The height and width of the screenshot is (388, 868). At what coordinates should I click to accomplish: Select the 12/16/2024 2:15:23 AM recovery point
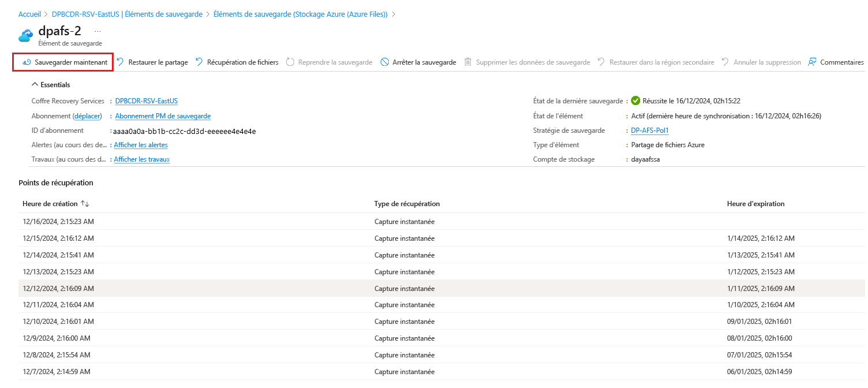pyautogui.click(x=58, y=222)
